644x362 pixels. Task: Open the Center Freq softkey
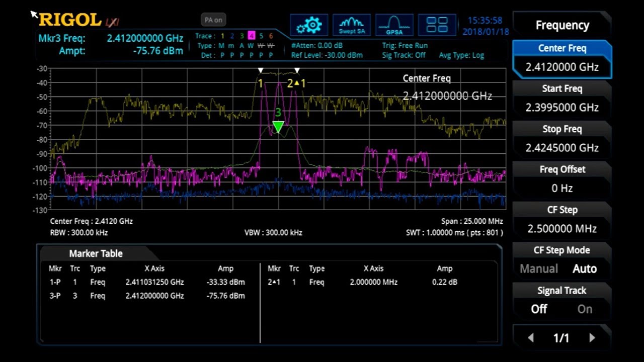pyautogui.click(x=562, y=58)
